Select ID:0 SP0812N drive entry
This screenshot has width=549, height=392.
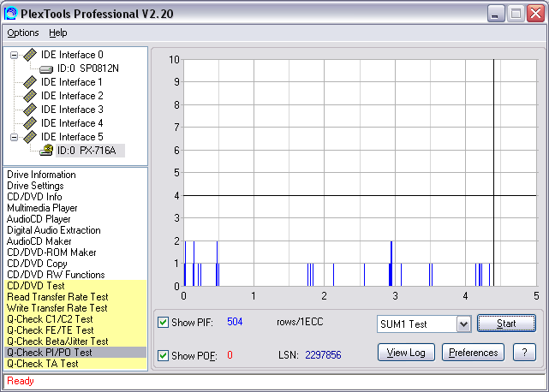pos(88,68)
